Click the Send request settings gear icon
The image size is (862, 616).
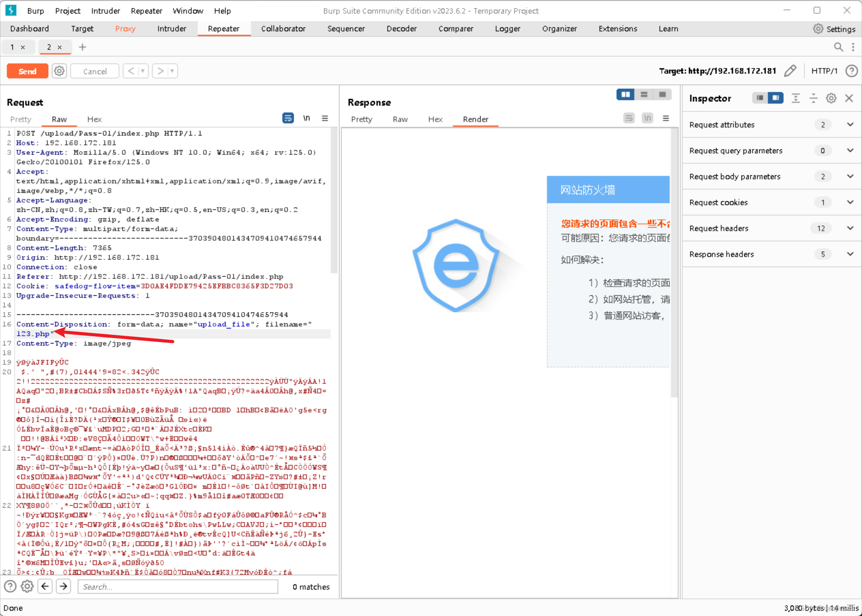(60, 71)
